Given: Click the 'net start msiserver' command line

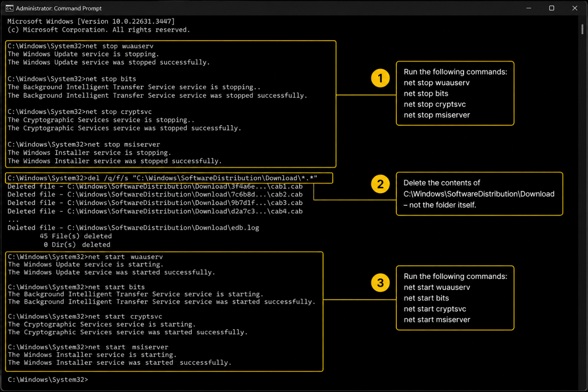Looking at the screenshot, I should [88, 347].
